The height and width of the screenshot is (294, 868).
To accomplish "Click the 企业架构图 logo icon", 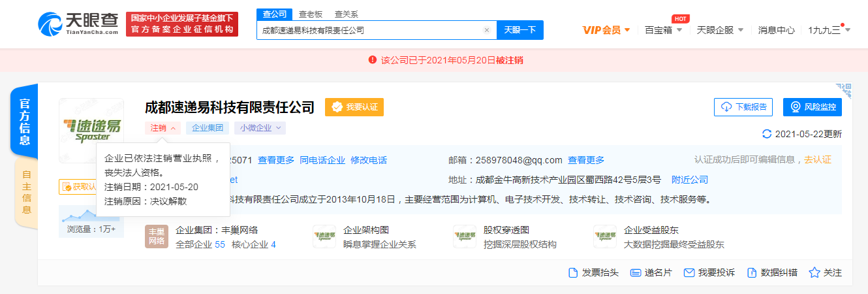I will point(324,237).
